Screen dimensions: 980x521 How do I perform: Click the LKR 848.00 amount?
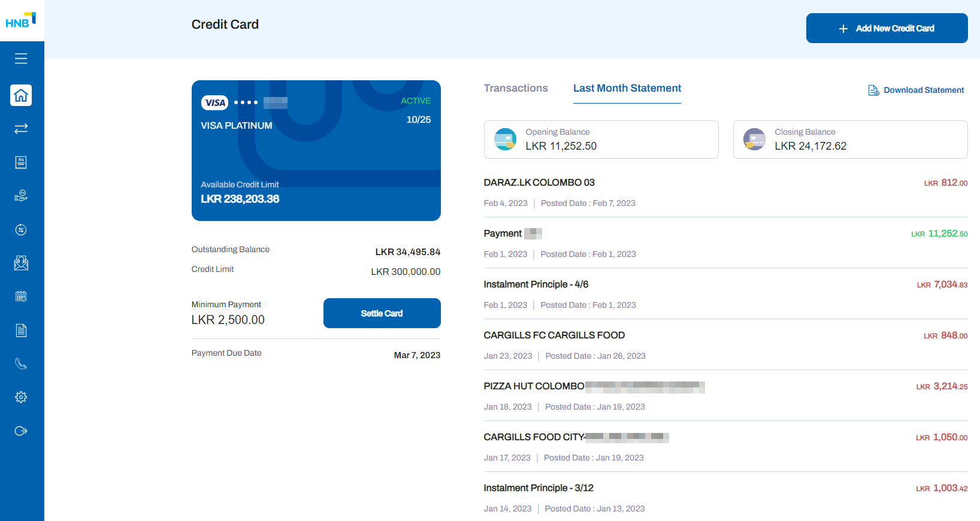pyautogui.click(x=946, y=335)
